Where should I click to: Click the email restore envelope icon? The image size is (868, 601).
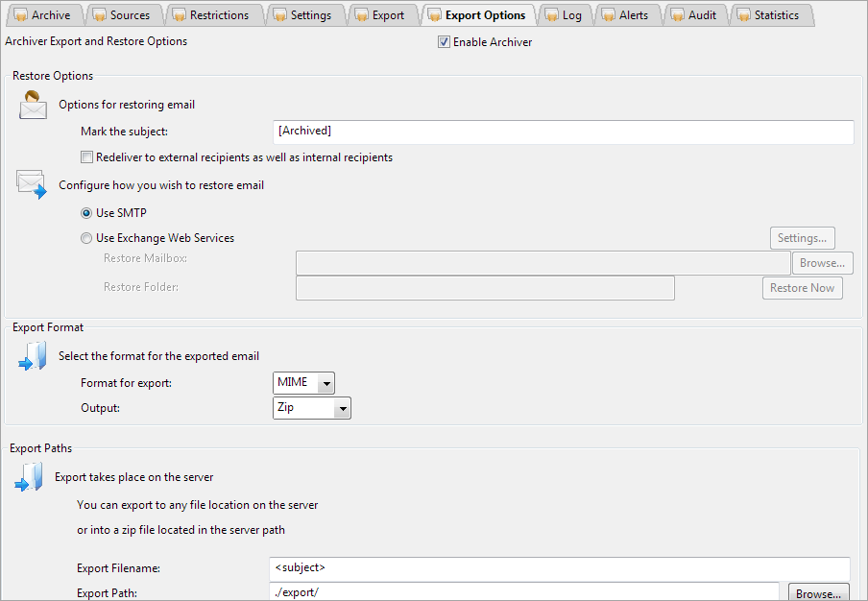click(32, 184)
